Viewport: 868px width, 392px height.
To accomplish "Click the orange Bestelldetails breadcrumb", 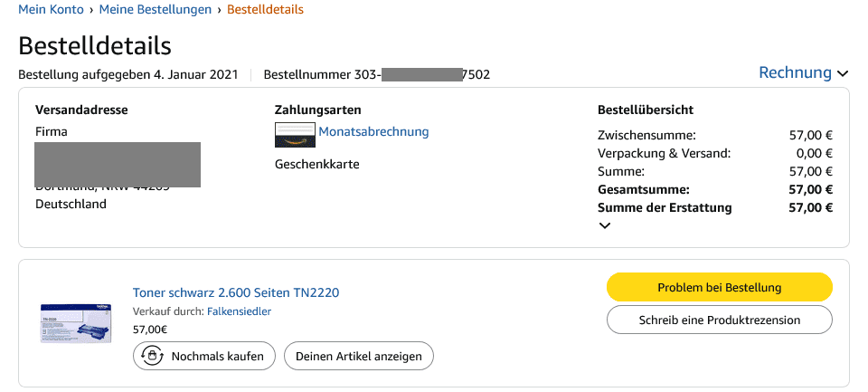I will pyautogui.click(x=265, y=10).
